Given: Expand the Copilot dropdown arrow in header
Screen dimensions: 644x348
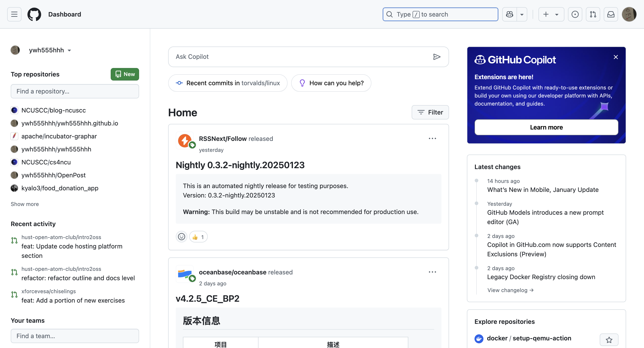Looking at the screenshot, I should (x=522, y=14).
